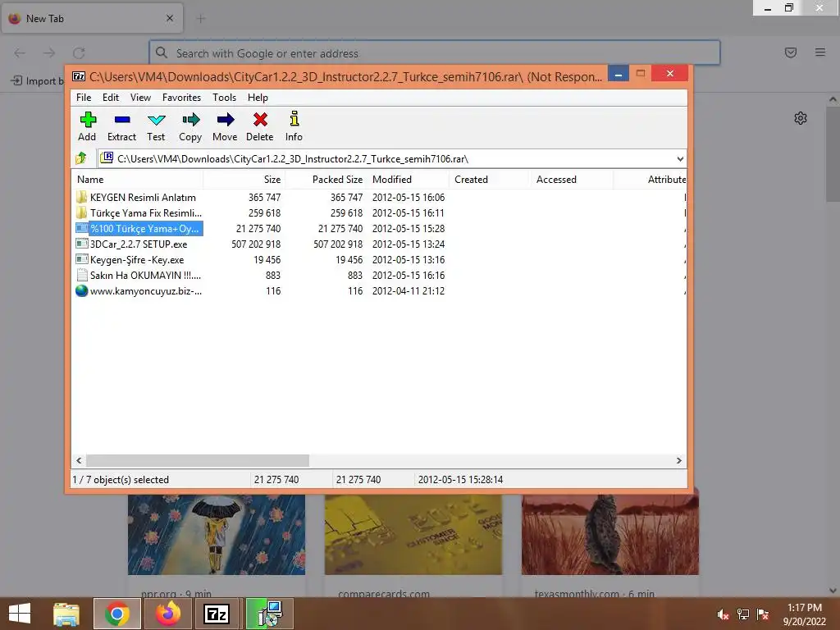Open the Help menu
Image resolution: width=840 pixels, height=630 pixels.
pos(258,98)
